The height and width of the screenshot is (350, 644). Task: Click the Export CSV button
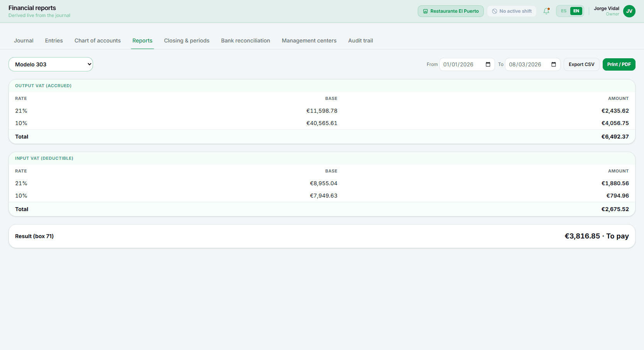point(581,64)
